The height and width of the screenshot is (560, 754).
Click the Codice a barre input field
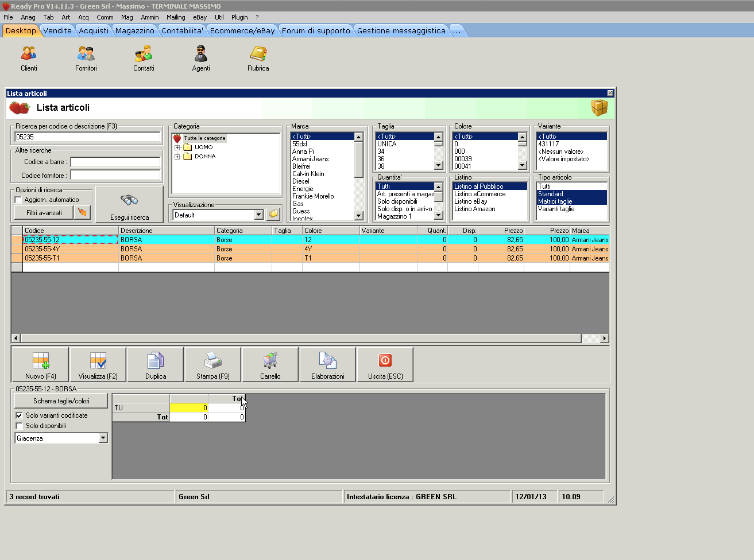click(115, 162)
